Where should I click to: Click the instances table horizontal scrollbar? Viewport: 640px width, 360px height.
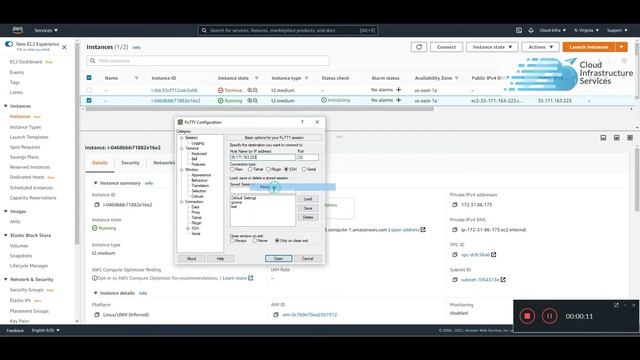(259, 109)
